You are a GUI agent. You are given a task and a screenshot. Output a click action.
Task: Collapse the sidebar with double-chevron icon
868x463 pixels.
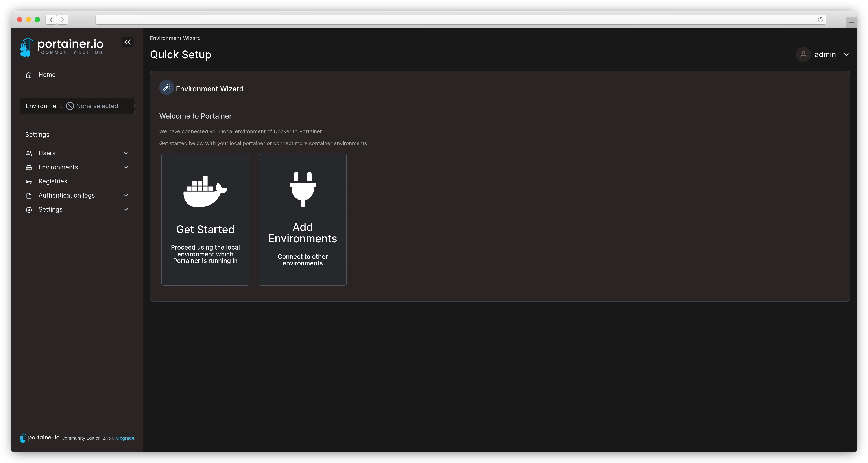[127, 42]
